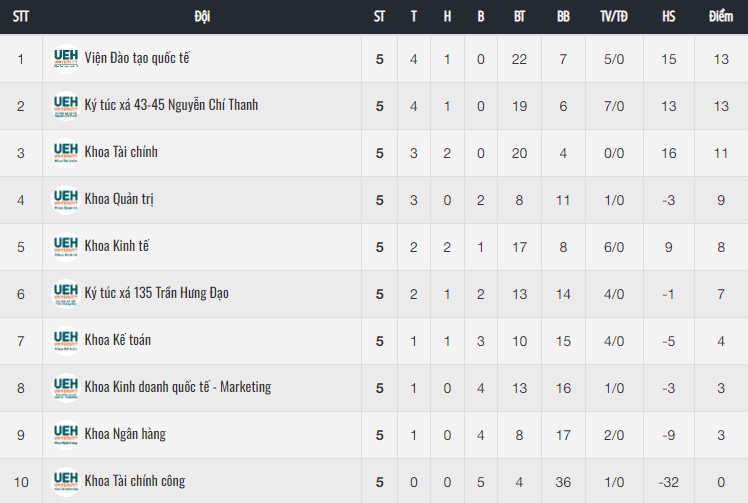Click the BT column header
This screenshot has height=503, width=748.
pyautogui.click(x=519, y=17)
